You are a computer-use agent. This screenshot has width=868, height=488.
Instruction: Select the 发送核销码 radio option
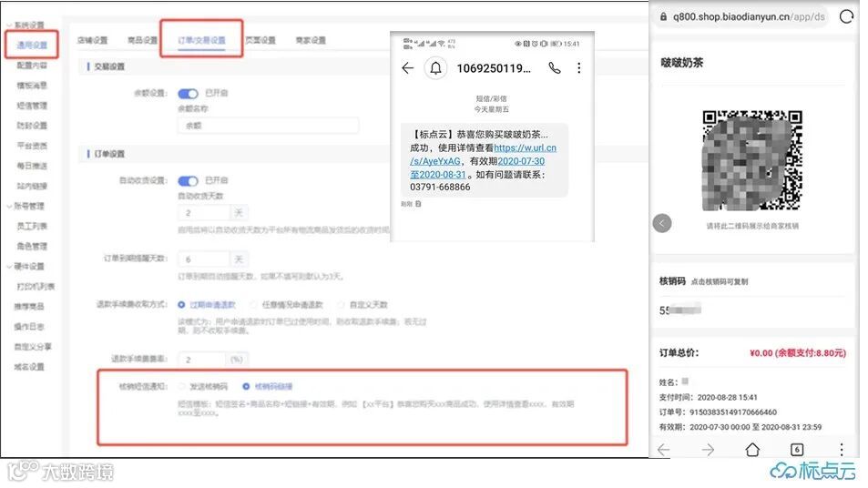coord(181,386)
